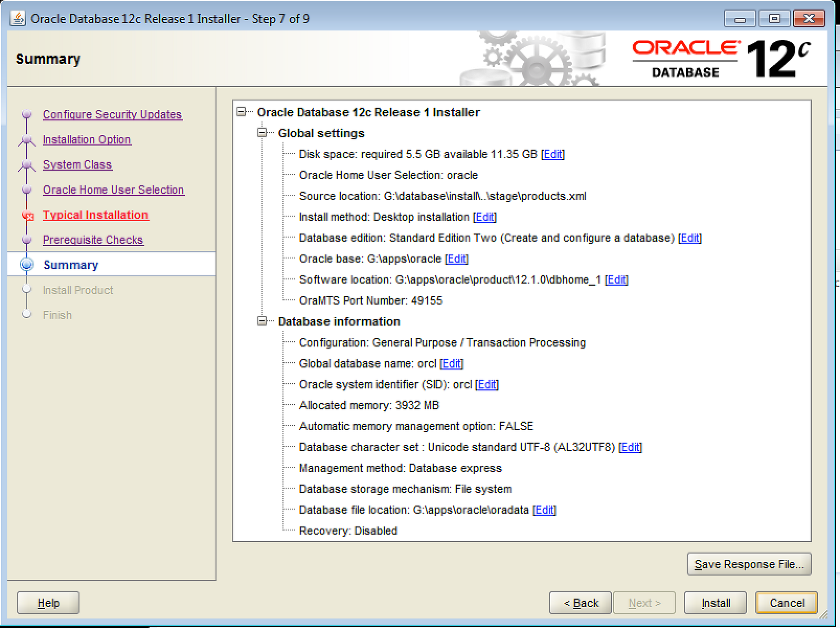Jump to the System Class step
The image size is (840, 628).
(x=77, y=165)
